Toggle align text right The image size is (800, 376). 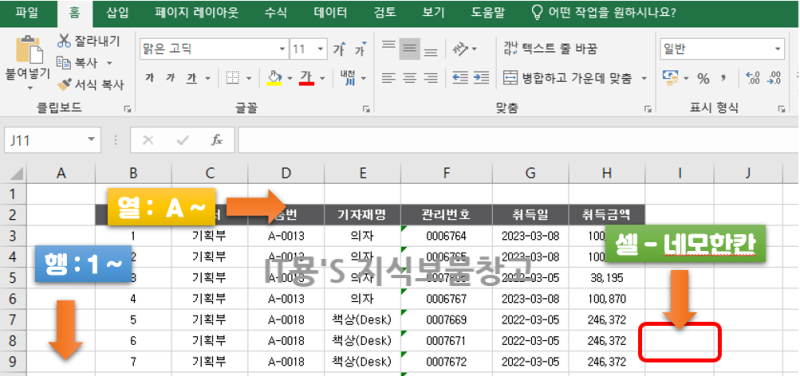point(431,78)
